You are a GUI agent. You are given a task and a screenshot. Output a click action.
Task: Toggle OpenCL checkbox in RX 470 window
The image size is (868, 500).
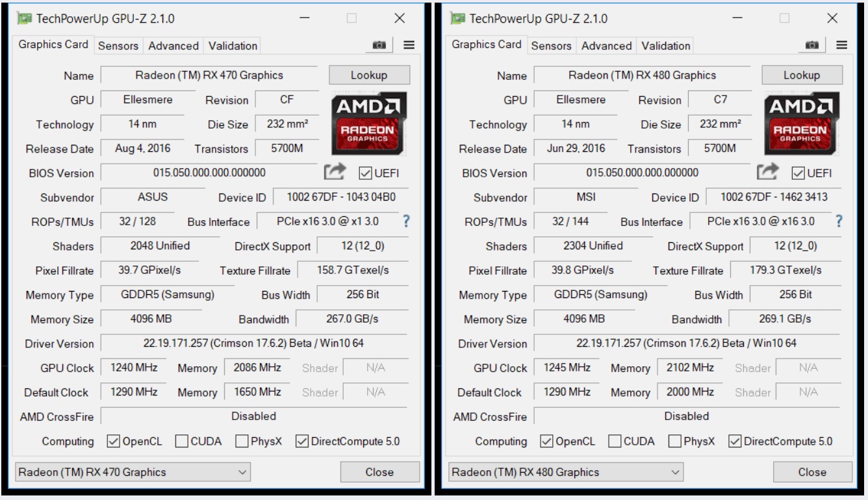(x=113, y=442)
